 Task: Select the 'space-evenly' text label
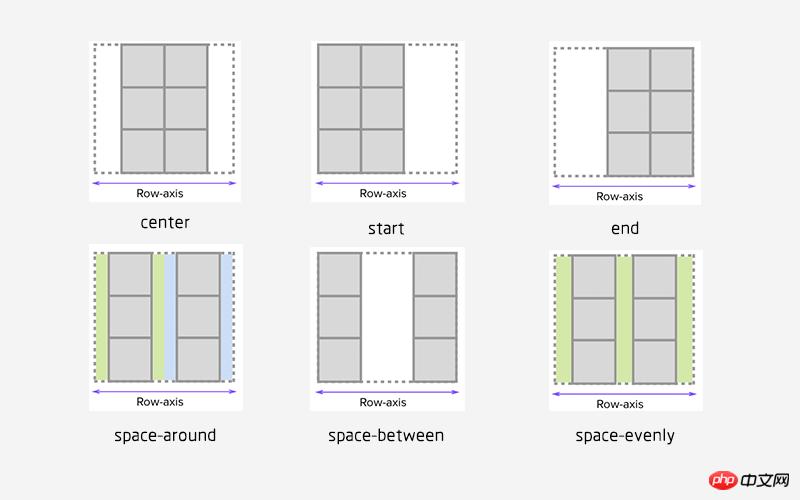(x=625, y=436)
